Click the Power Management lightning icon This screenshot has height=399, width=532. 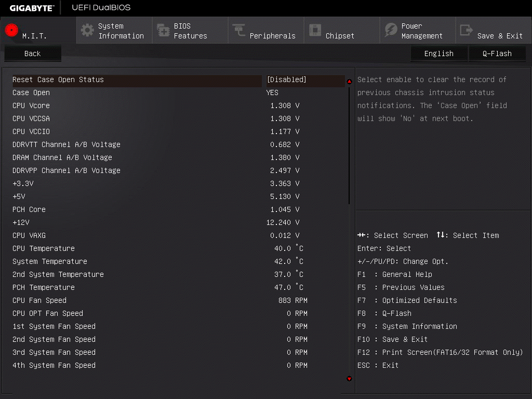pos(391,30)
